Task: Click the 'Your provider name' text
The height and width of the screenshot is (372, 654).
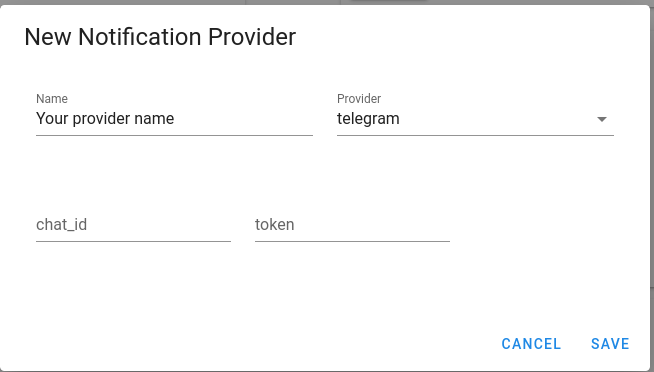Action: (x=105, y=119)
